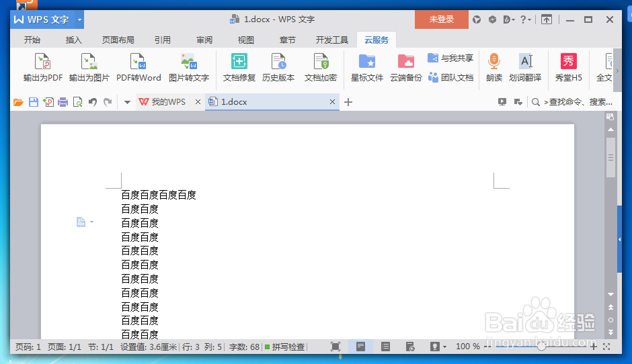This screenshot has width=632, height=364.
Task: Click the skin/appearance icon in title bar
Action: click(x=477, y=19)
